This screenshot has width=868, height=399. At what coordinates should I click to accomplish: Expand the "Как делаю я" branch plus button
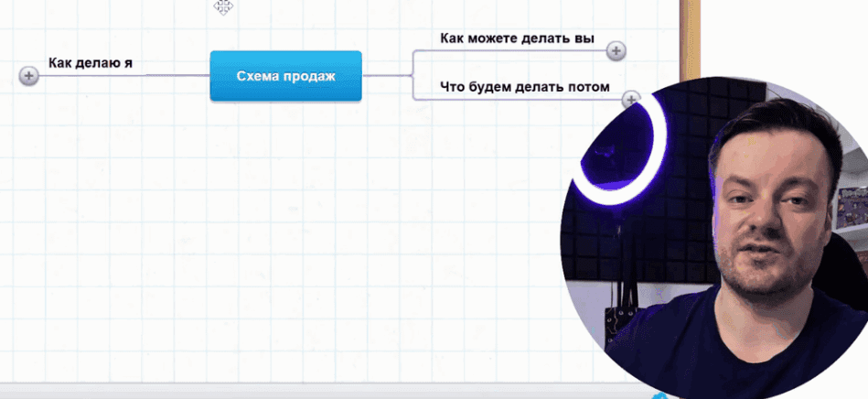(x=29, y=76)
